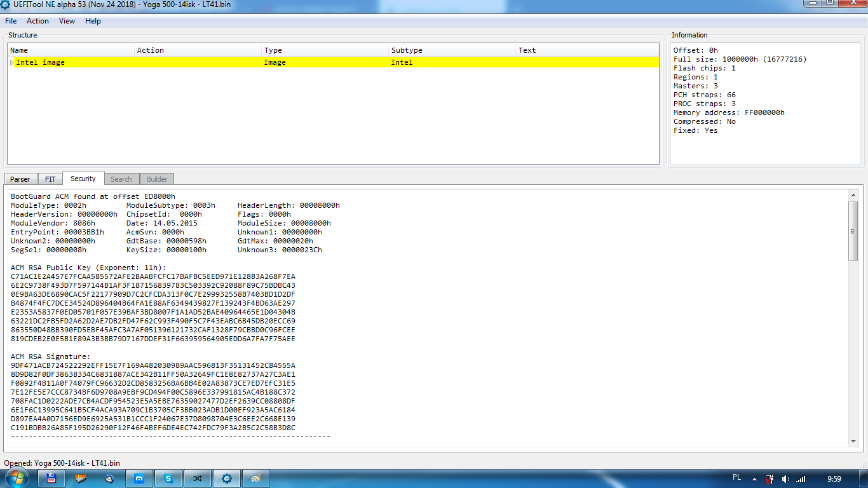Click the blue swirl taskbar icon
The image size is (868, 488).
[110, 478]
